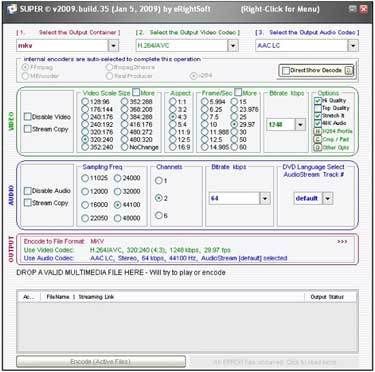Viewport: 375px width, 372px height.
Task: Select video scale size 368:208
Action: (124, 109)
